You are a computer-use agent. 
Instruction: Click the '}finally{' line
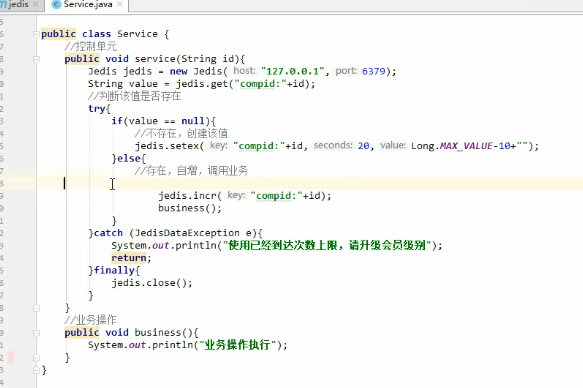pos(114,270)
